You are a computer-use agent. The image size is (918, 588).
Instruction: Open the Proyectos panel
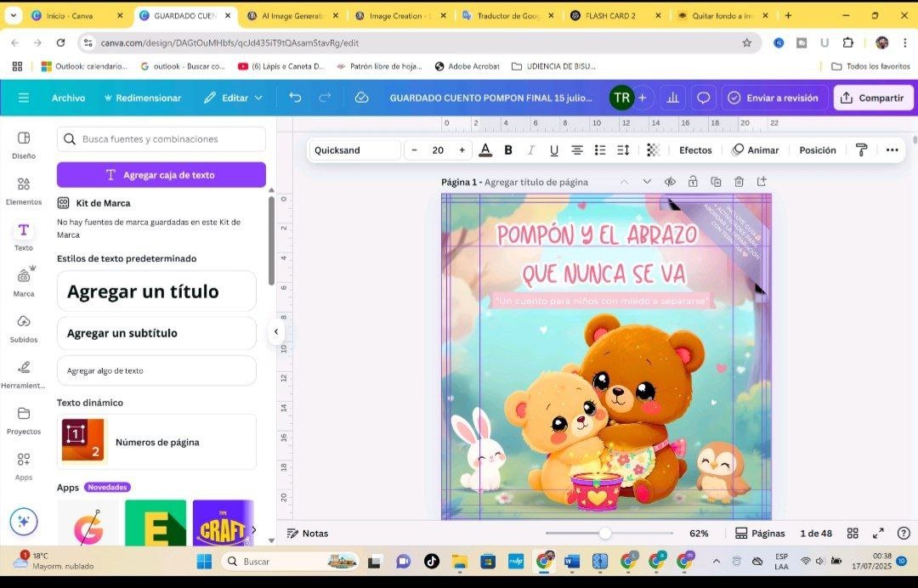(x=23, y=419)
